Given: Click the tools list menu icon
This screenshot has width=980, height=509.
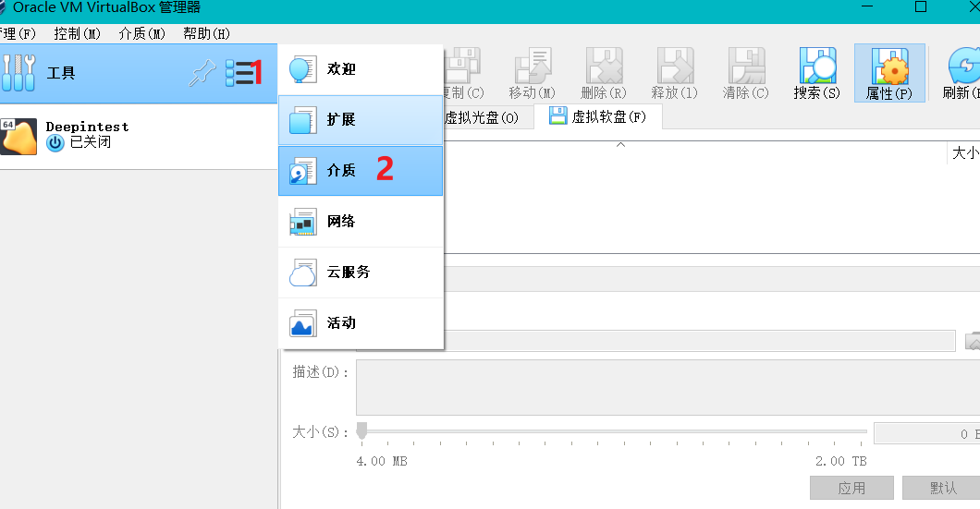Looking at the screenshot, I should [239, 73].
